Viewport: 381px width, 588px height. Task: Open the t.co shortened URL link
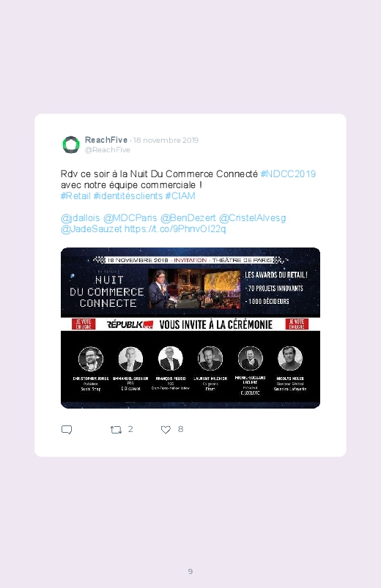(x=175, y=228)
